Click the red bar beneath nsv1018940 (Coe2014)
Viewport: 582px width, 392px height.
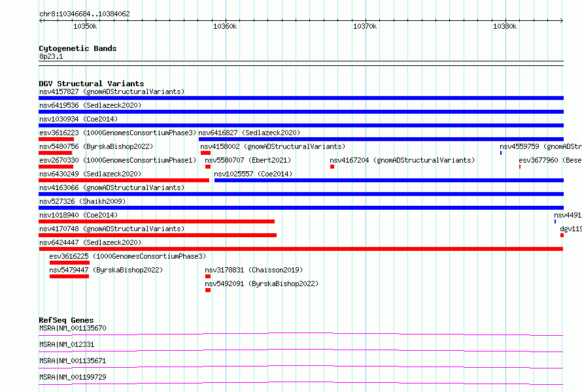point(157,221)
